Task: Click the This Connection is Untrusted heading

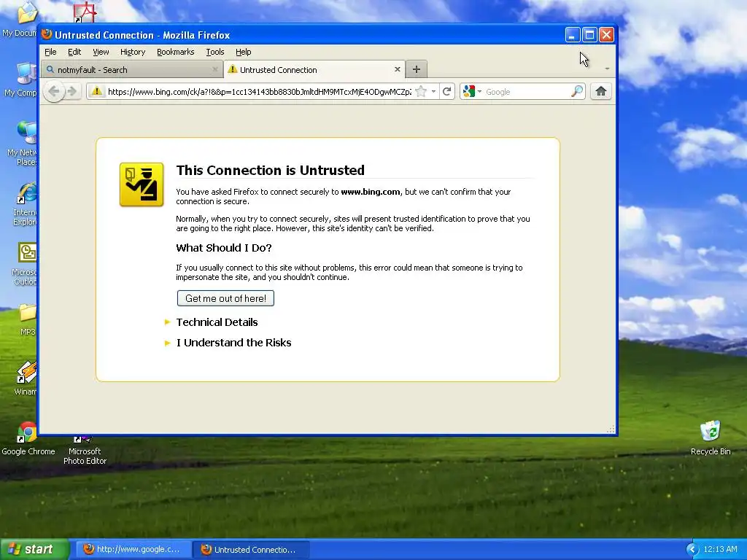Action: 270,170
